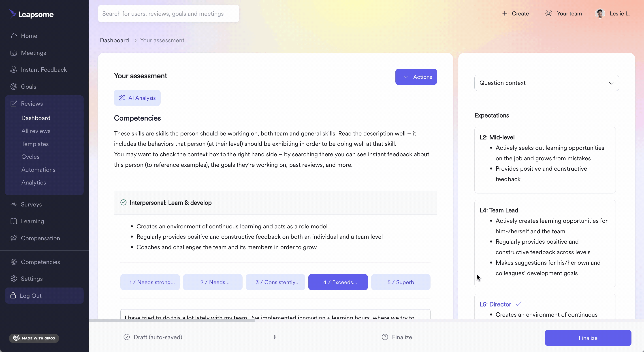Click the Home icon in sidebar
The height and width of the screenshot is (352, 644).
click(14, 36)
